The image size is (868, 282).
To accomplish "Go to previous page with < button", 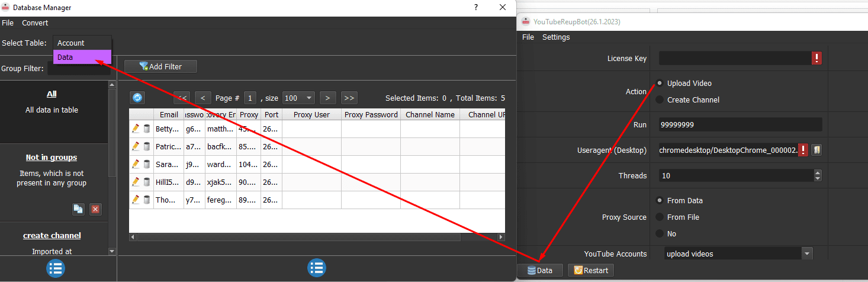I will click(203, 98).
